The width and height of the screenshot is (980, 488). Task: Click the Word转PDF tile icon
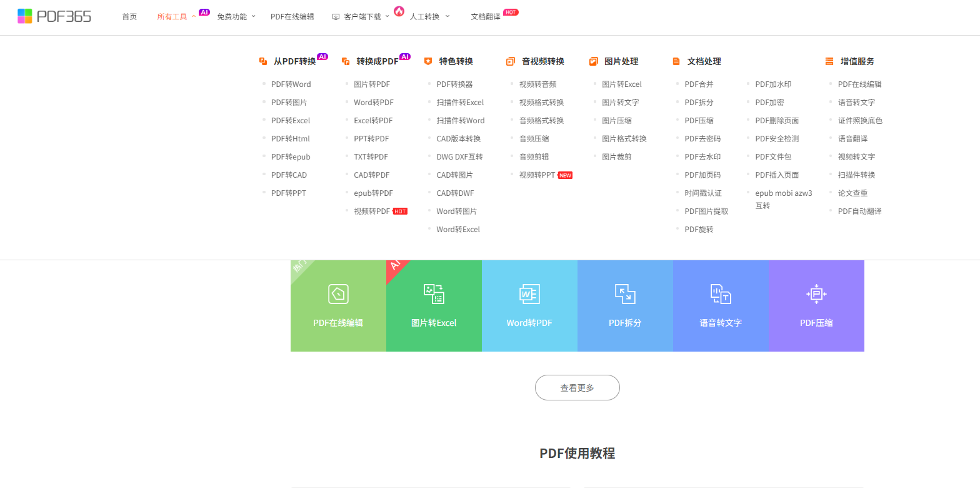(529, 294)
